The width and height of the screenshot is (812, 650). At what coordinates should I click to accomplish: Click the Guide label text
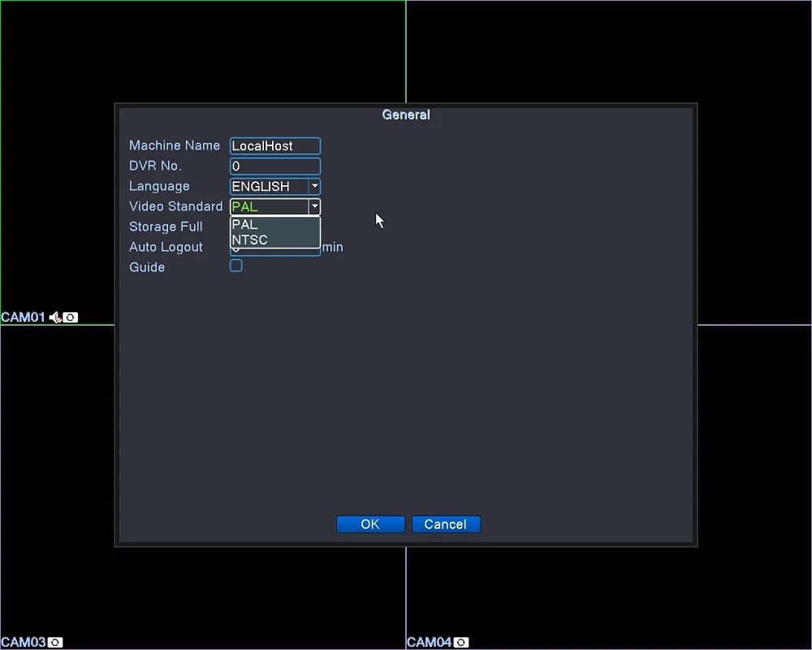click(x=147, y=267)
